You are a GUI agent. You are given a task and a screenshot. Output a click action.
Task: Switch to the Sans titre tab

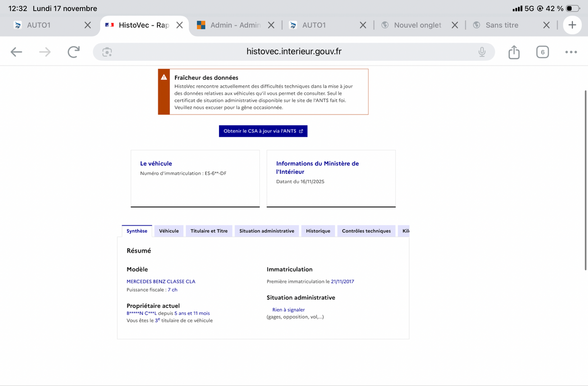click(x=502, y=25)
